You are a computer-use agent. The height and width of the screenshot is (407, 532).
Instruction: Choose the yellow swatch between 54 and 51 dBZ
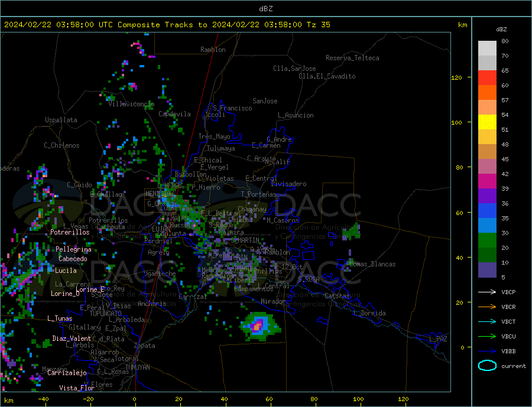coord(487,122)
